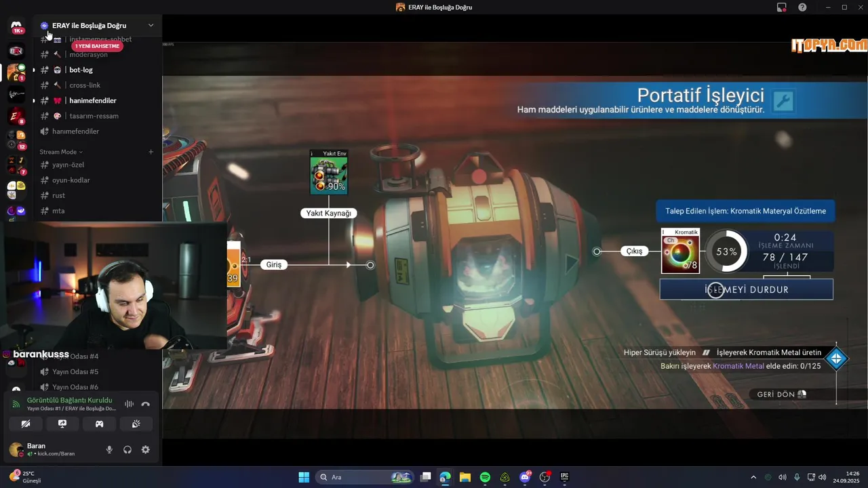Start an activity with gamepad icon
Viewport: 868px width, 488px height.
point(99,424)
